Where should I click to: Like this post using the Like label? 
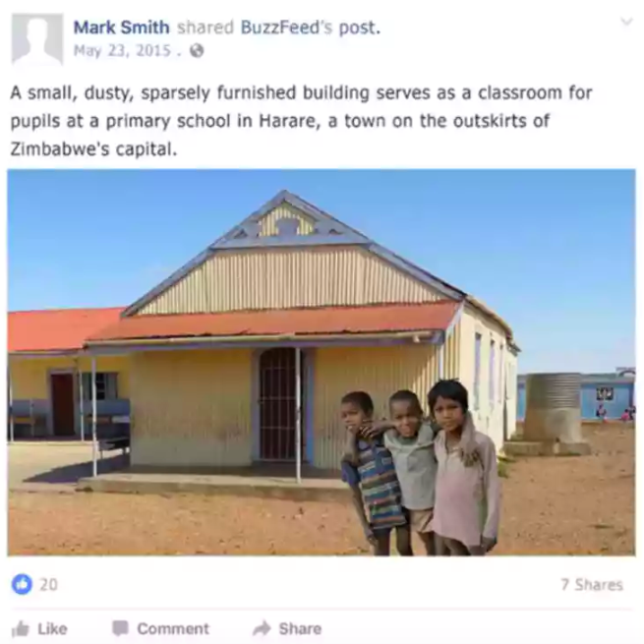(52, 628)
